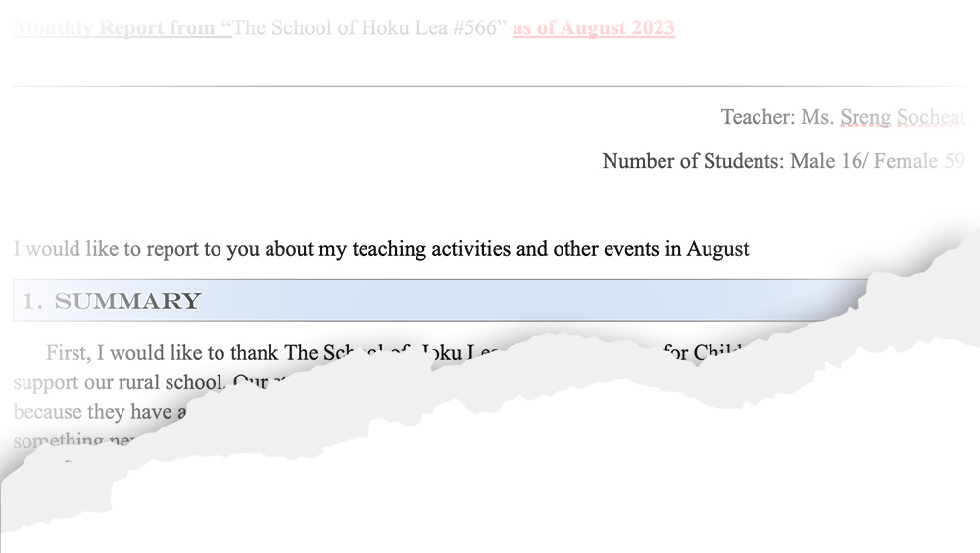Image resolution: width=980 pixels, height=553 pixels.
Task: Click the "Number of Students:" label
Action: tap(693, 161)
